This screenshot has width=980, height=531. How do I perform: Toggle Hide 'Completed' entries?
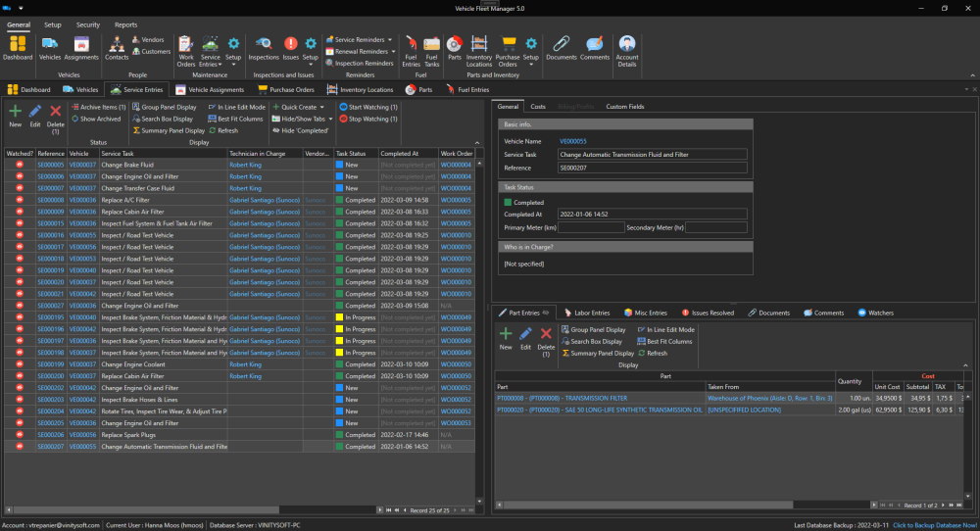pos(300,130)
